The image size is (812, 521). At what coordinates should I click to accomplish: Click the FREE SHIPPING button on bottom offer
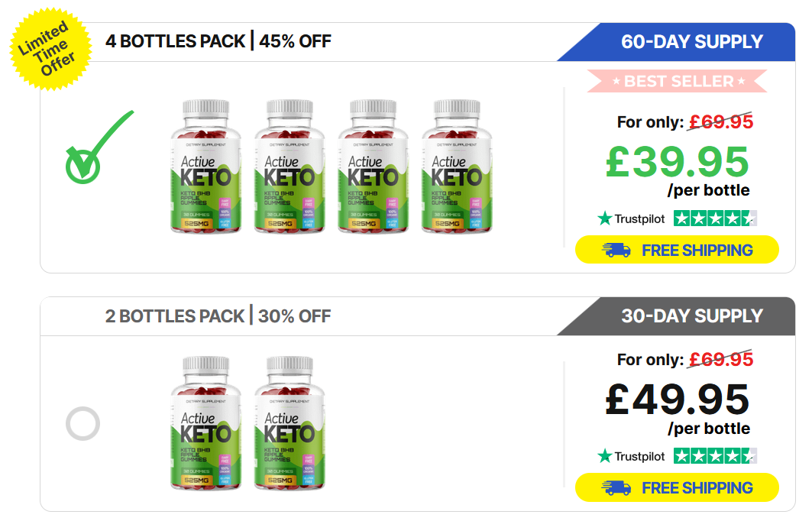pyautogui.click(x=677, y=487)
